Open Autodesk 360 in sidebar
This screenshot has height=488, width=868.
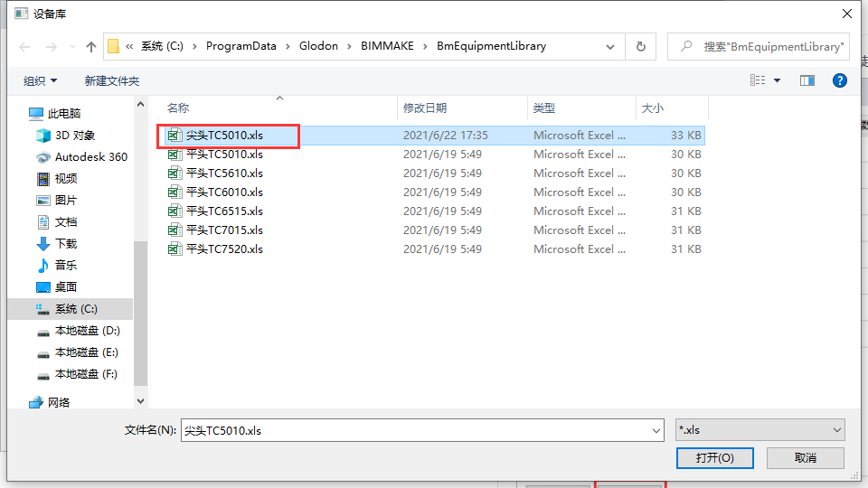[x=90, y=157]
